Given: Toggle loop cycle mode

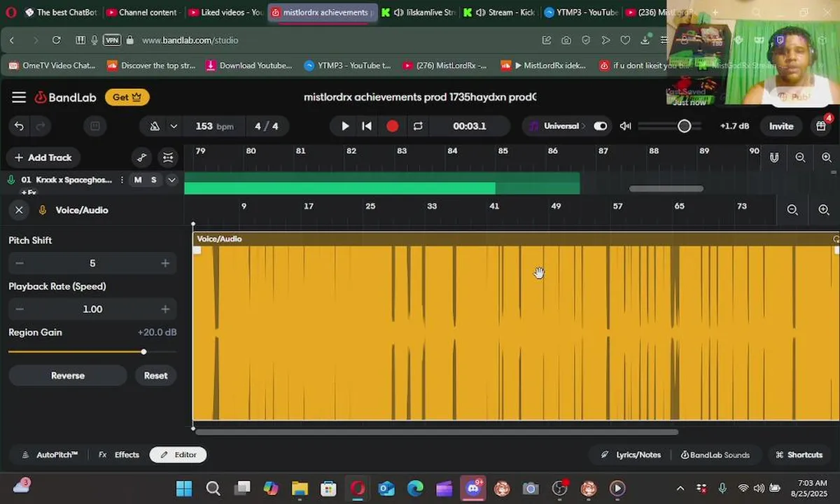Looking at the screenshot, I should 418,126.
